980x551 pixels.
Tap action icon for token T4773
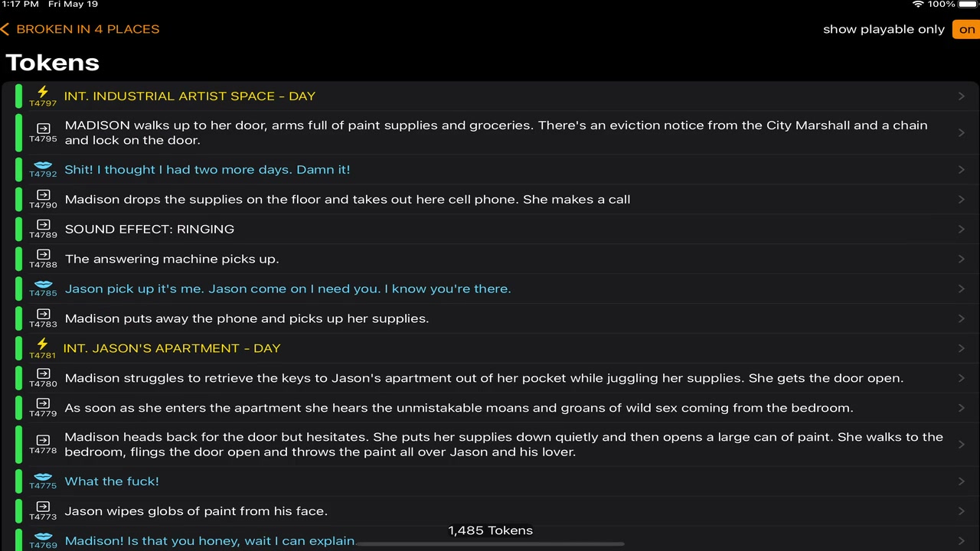pos(43,507)
